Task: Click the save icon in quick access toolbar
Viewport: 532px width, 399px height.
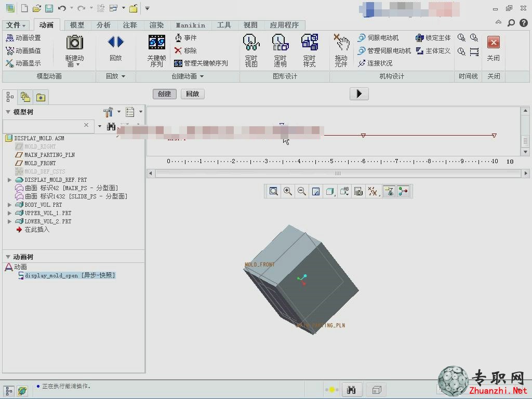Action: point(49,8)
